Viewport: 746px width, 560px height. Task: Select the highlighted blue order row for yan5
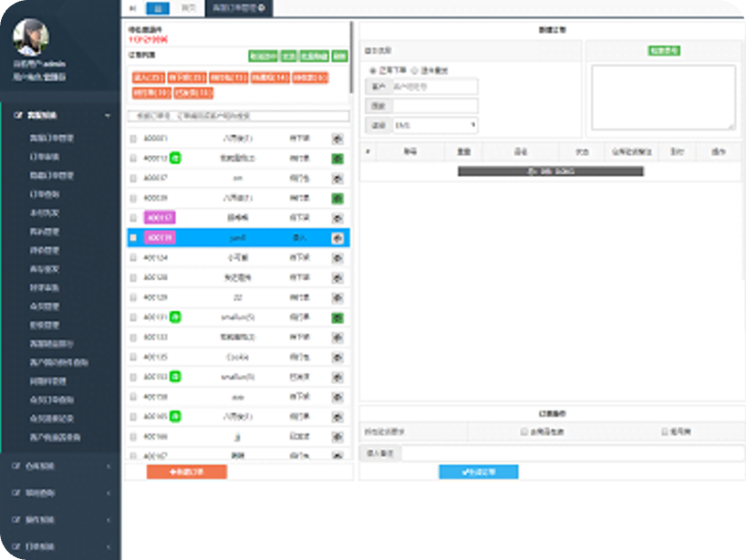point(238,237)
